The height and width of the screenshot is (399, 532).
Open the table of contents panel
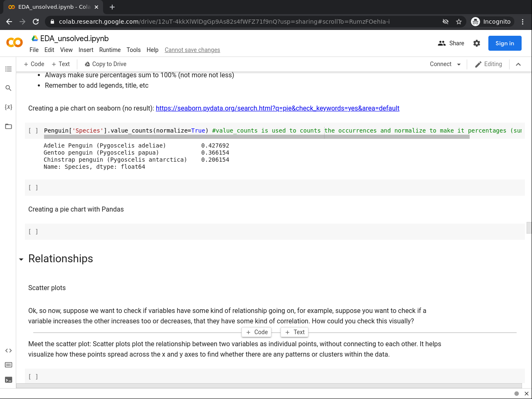click(x=8, y=69)
